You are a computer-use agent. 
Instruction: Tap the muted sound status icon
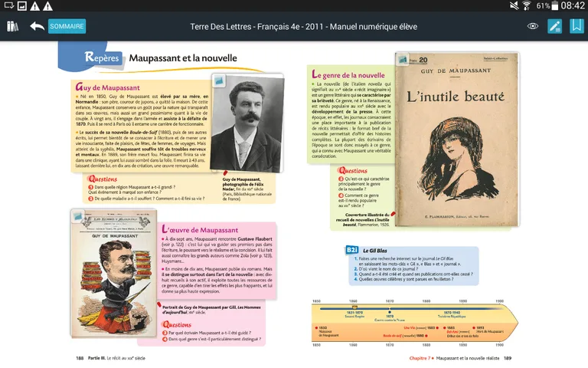[x=514, y=5]
